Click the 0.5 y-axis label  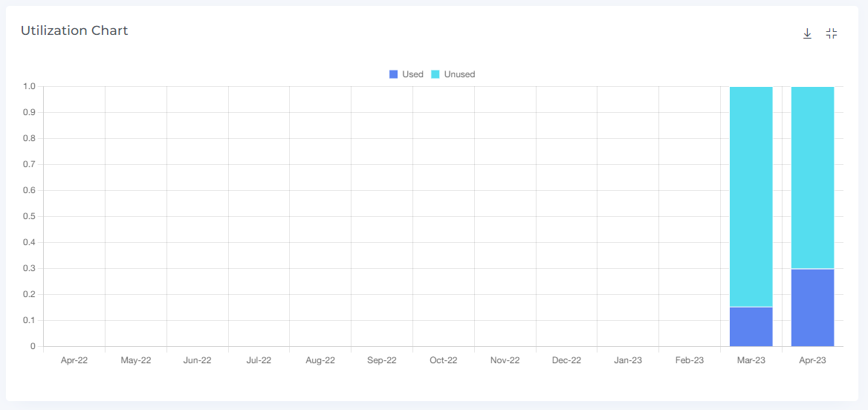pyautogui.click(x=29, y=216)
